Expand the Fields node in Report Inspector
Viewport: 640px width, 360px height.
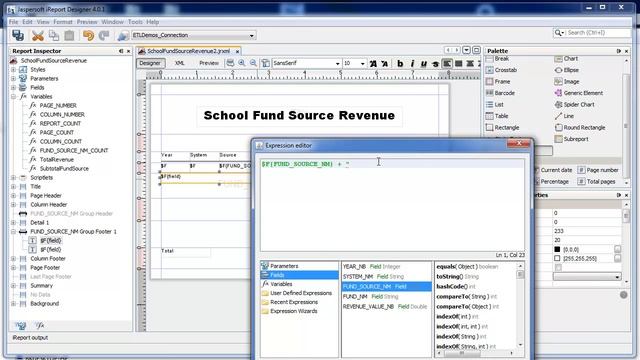tap(13, 88)
